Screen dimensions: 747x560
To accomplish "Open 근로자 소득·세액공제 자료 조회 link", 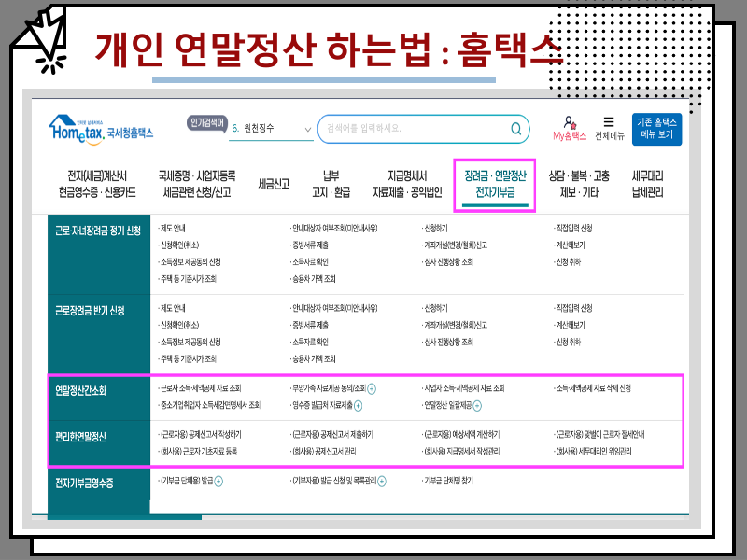I will point(200,388).
